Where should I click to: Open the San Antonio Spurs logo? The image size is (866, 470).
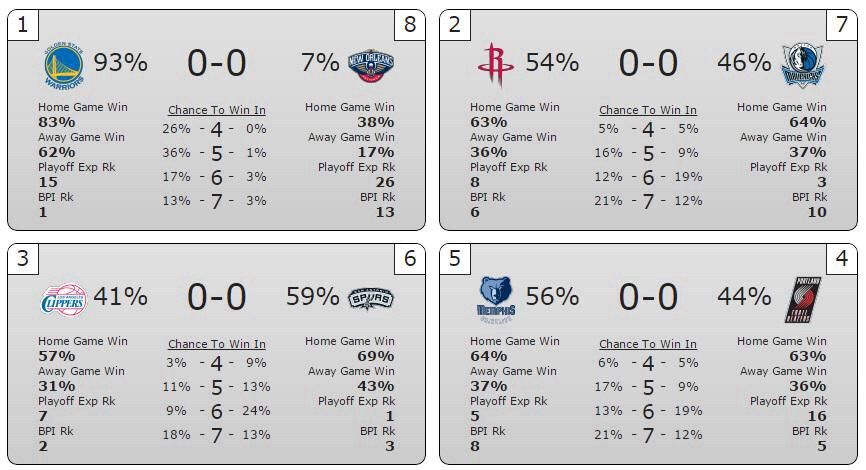[371, 299]
